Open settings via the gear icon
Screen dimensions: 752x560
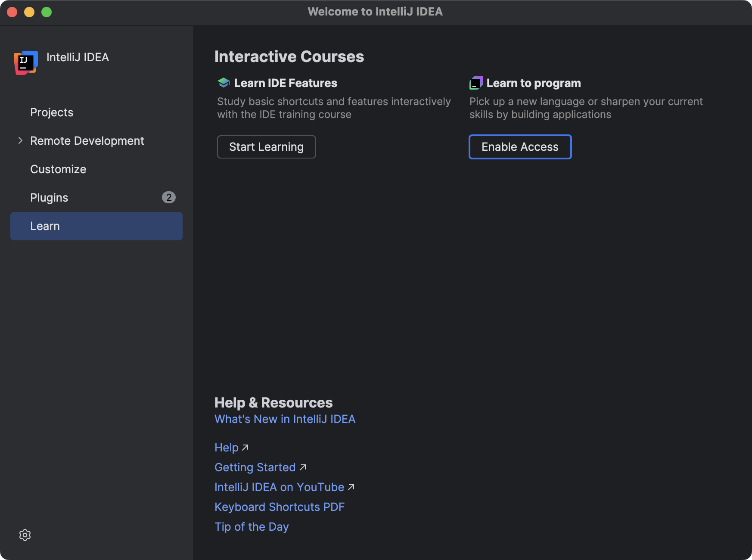pos(25,535)
